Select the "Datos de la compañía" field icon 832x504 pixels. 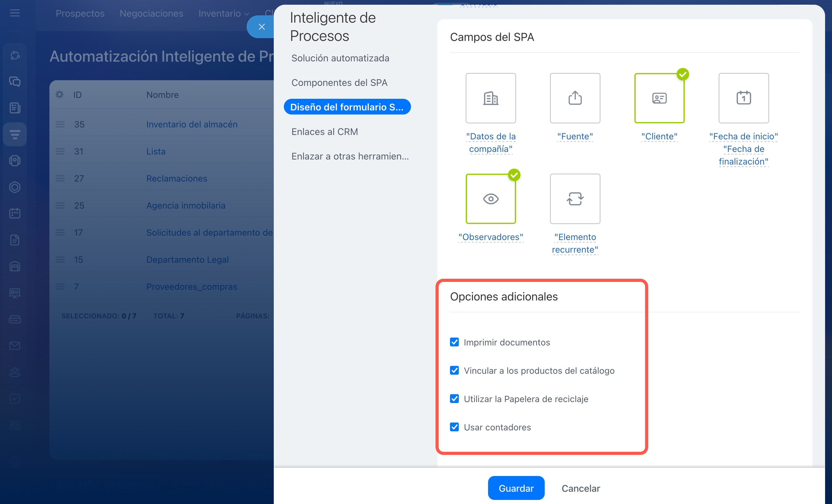click(490, 98)
